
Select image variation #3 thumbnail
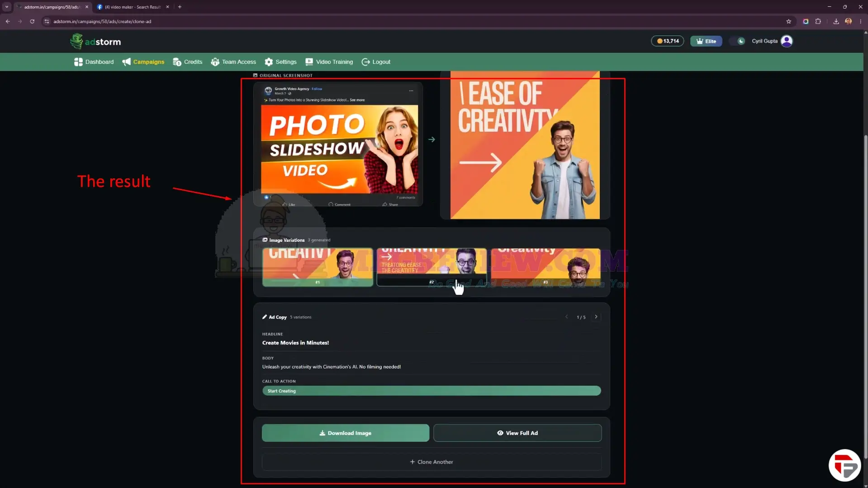[545, 267]
